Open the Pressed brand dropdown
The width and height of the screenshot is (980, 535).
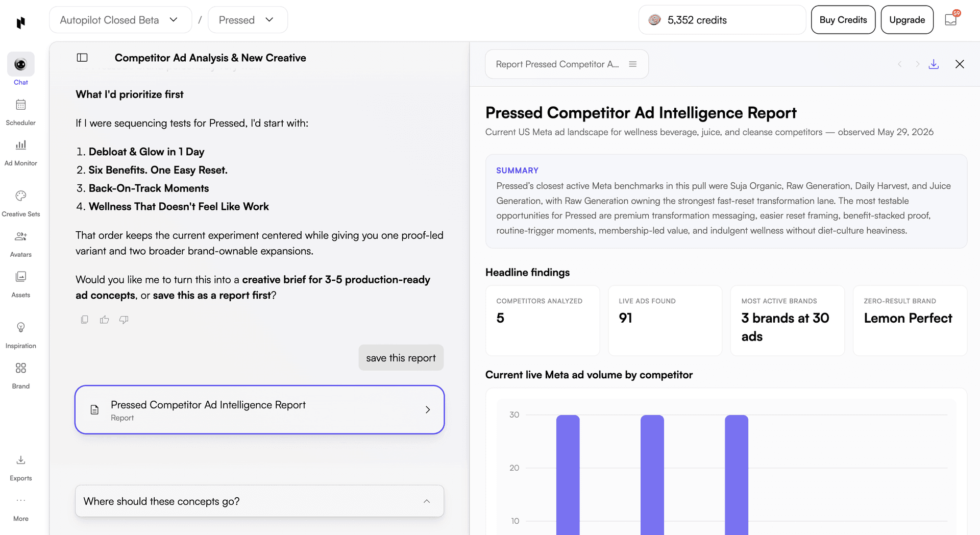click(x=248, y=20)
